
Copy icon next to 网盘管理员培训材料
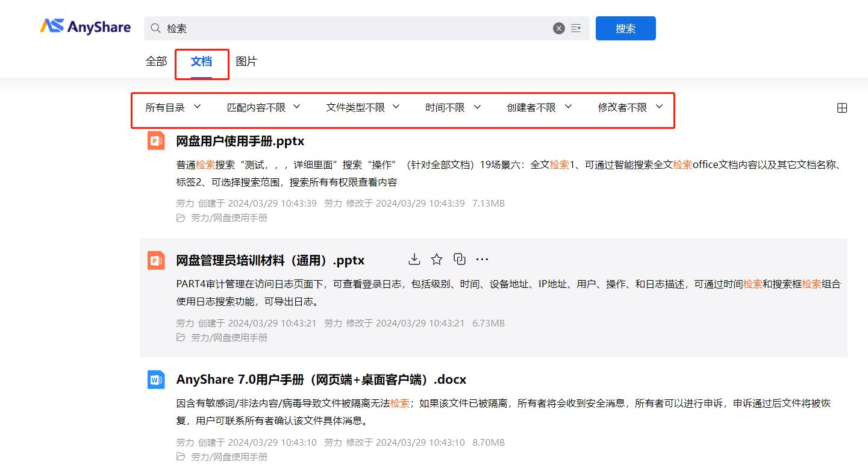[460, 259]
